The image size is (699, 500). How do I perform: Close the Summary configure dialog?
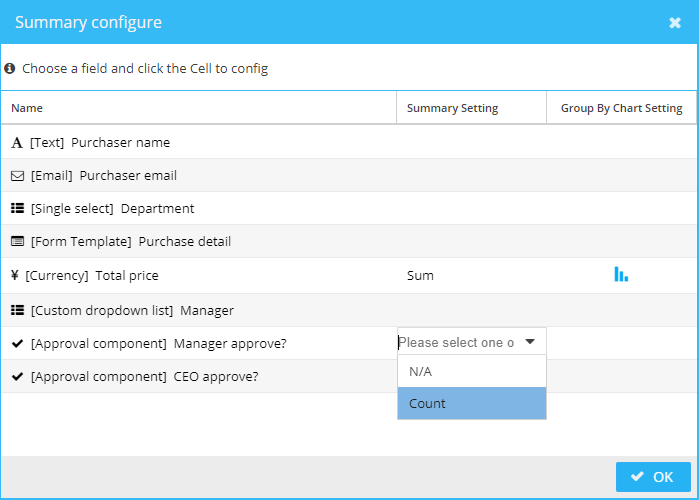[x=674, y=22]
